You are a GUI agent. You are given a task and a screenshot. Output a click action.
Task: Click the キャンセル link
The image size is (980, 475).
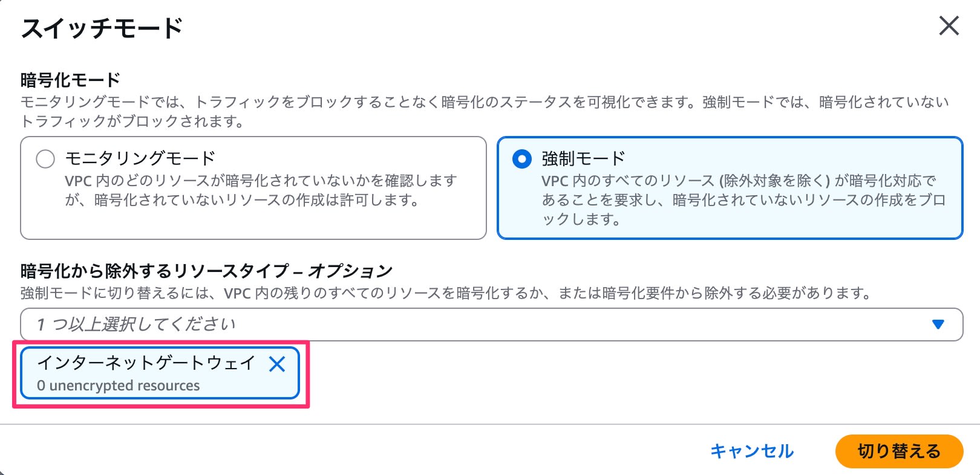click(753, 451)
